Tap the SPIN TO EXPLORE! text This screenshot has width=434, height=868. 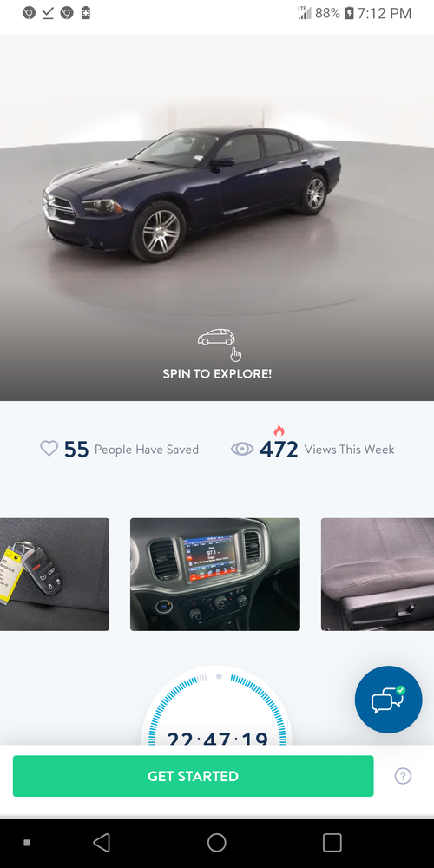[x=217, y=373]
